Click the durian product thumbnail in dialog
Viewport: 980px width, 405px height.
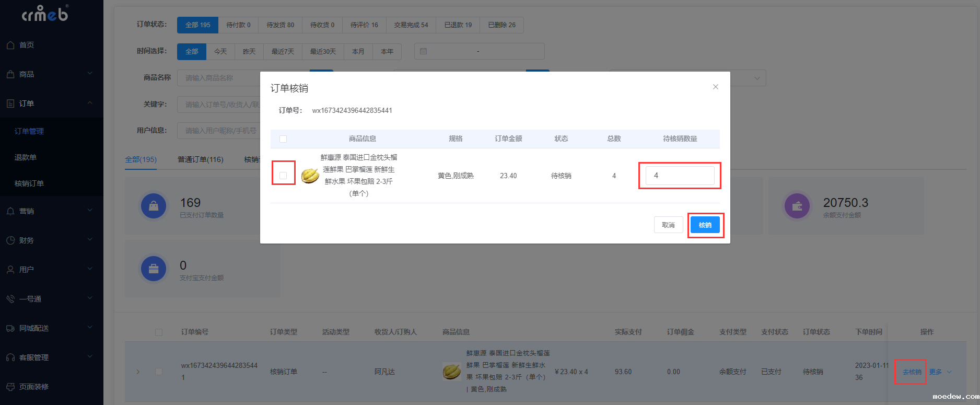pos(310,176)
